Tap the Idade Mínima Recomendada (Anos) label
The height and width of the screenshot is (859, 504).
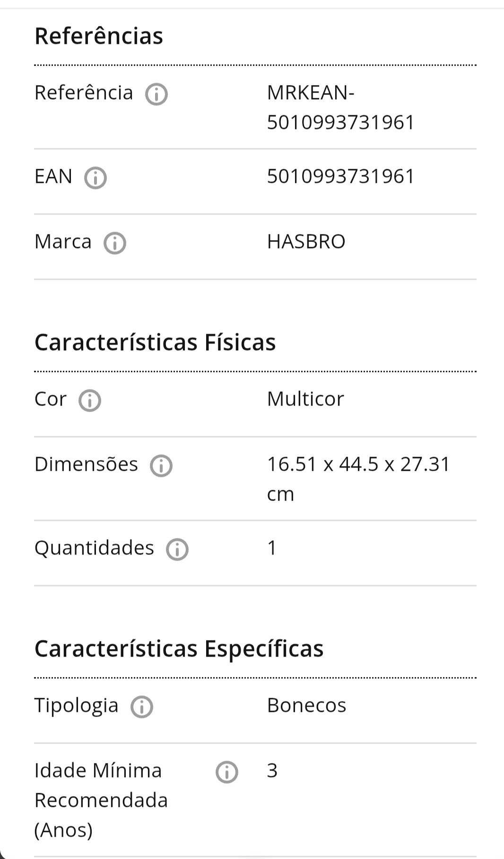101,800
